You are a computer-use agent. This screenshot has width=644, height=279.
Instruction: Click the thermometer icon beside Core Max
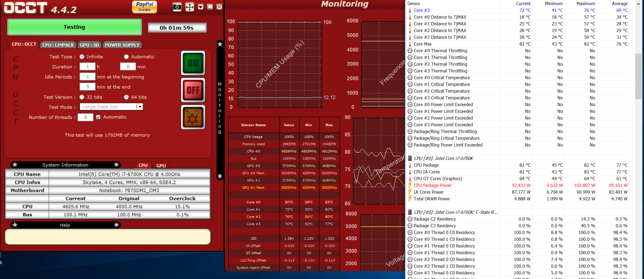click(410, 44)
